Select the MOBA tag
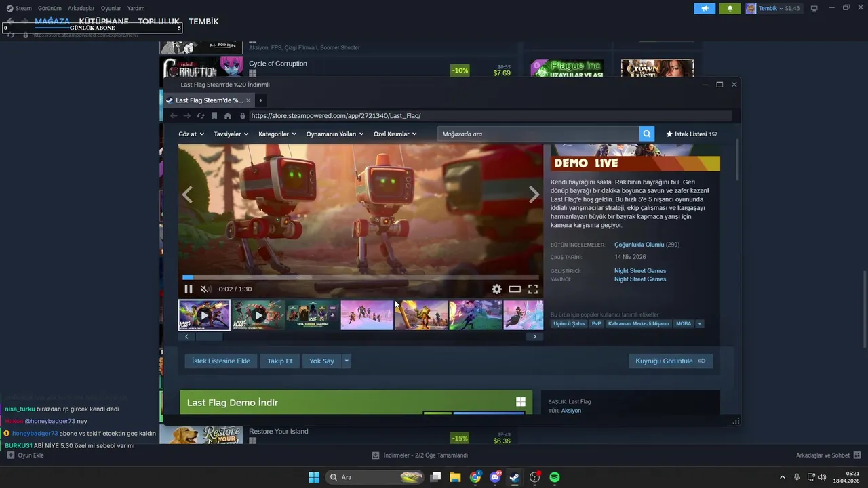Image resolution: width=868 pixels, height=488 pixels. (x=684, y=324)
